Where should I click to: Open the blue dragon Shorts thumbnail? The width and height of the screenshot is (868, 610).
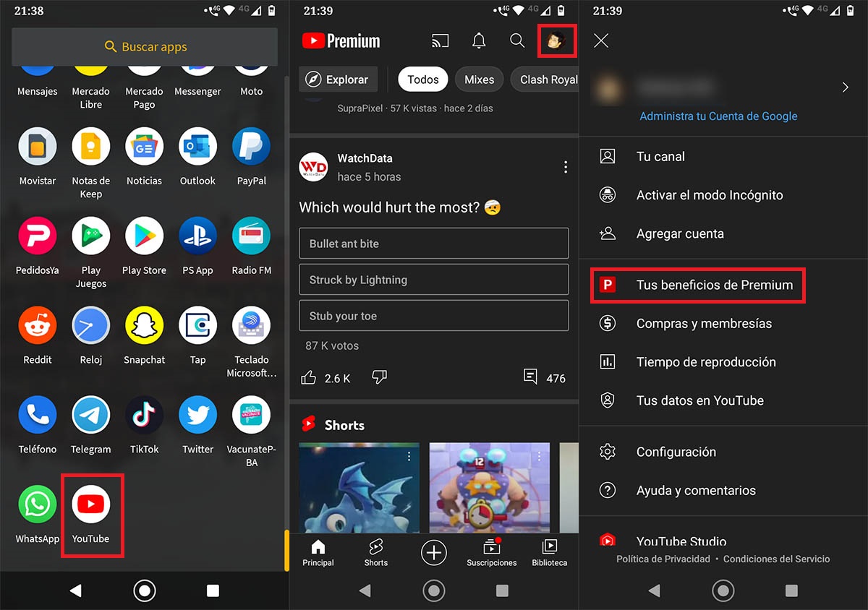(x=359, y=489)
